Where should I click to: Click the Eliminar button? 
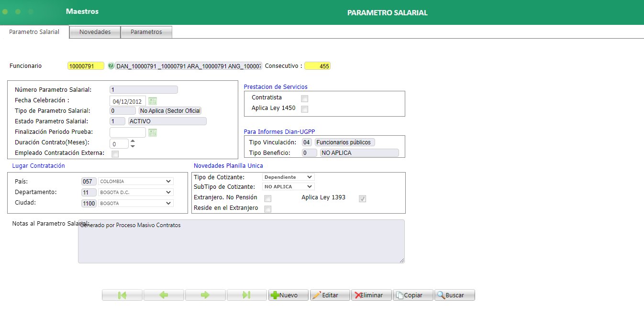click(372, 295)
